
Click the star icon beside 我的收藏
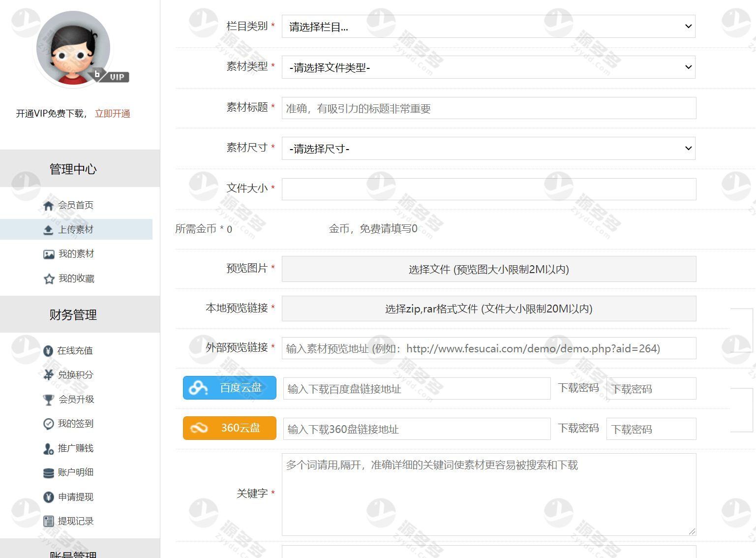49,279
